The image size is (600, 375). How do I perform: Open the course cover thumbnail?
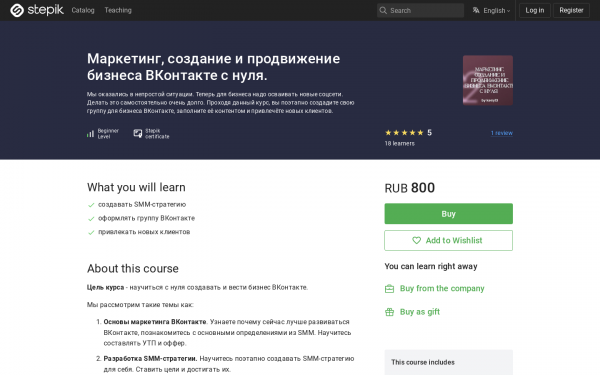(488, 80)
